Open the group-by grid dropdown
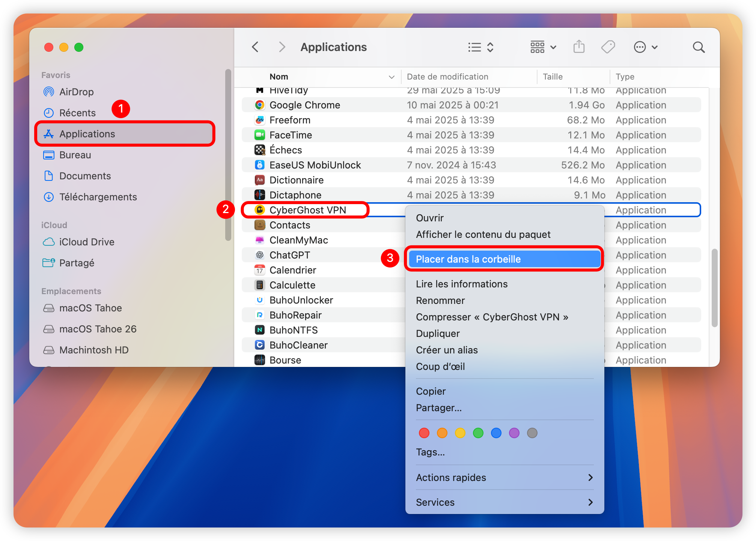Viewport: 756px width, 541px height. pyautogui.click(x=543, y=47)
